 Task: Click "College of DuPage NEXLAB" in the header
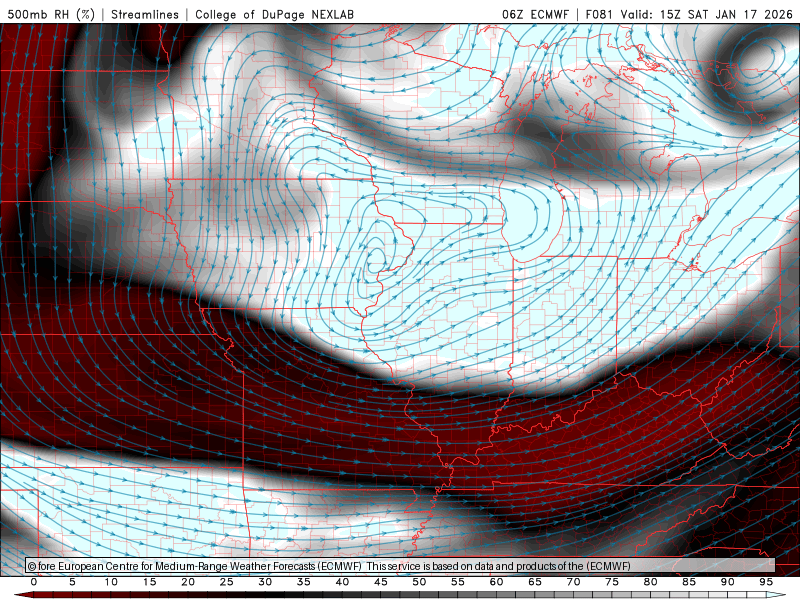(274, 14)
